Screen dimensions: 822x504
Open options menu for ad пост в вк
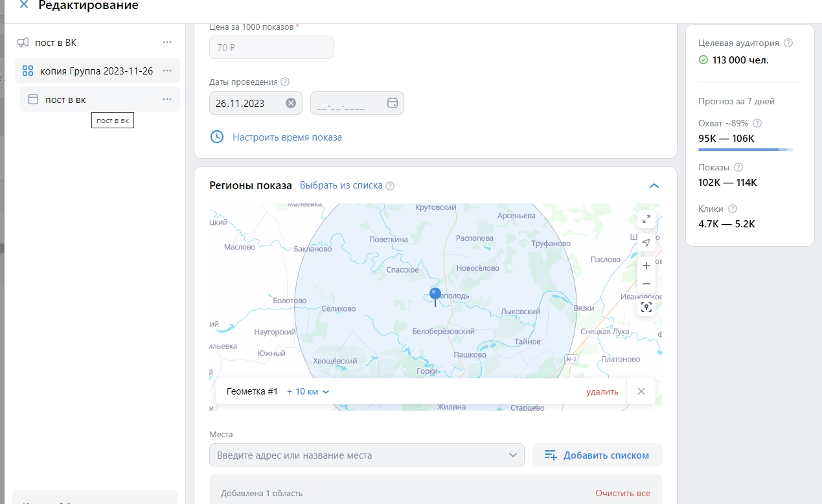(x=167, y=99)
